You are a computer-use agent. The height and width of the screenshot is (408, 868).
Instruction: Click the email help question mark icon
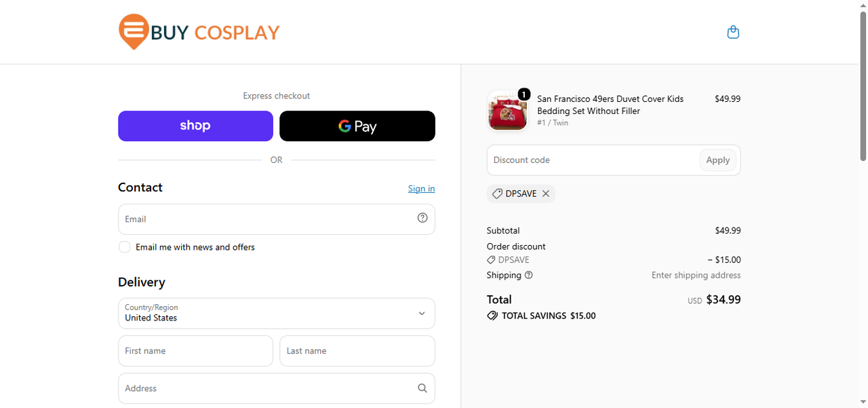(422, 218)
